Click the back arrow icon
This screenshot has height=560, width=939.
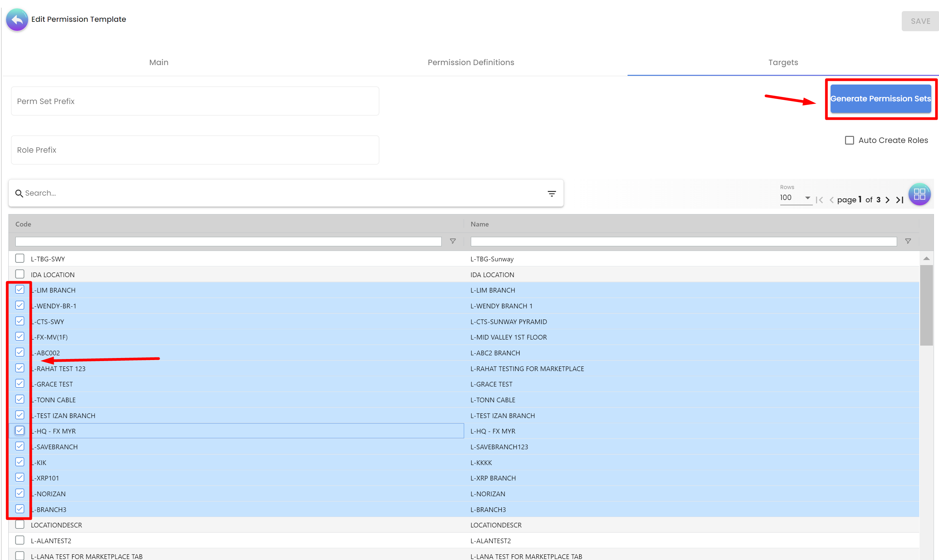(x=17, y=19)
